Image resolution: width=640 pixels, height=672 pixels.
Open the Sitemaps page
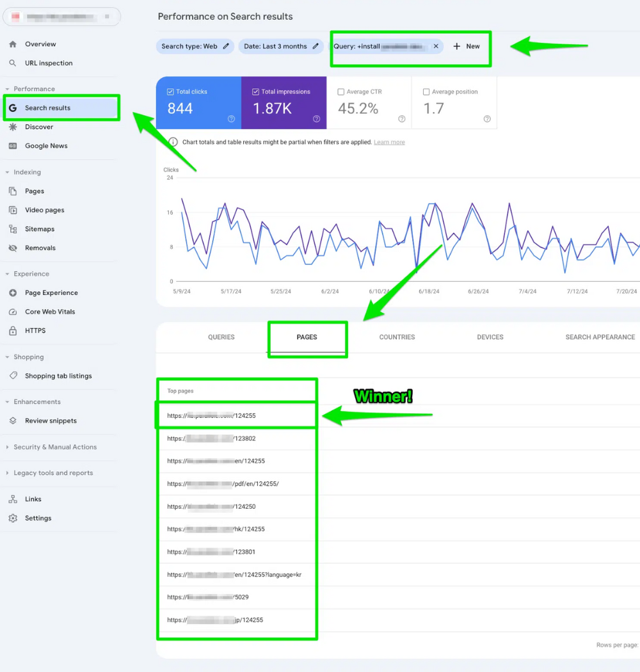(x=39, y=228)
